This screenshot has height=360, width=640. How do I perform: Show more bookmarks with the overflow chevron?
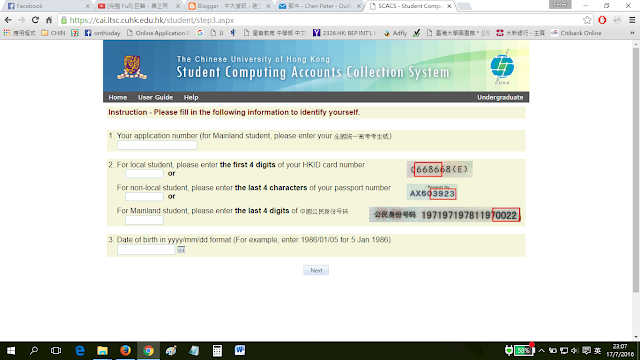[632, 33]
